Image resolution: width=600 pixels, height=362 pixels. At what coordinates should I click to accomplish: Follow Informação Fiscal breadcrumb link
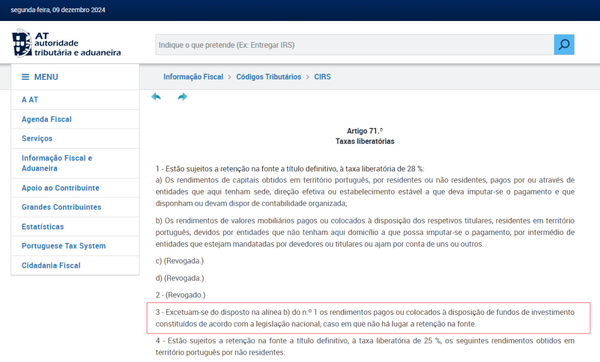[x=193, y=77]
